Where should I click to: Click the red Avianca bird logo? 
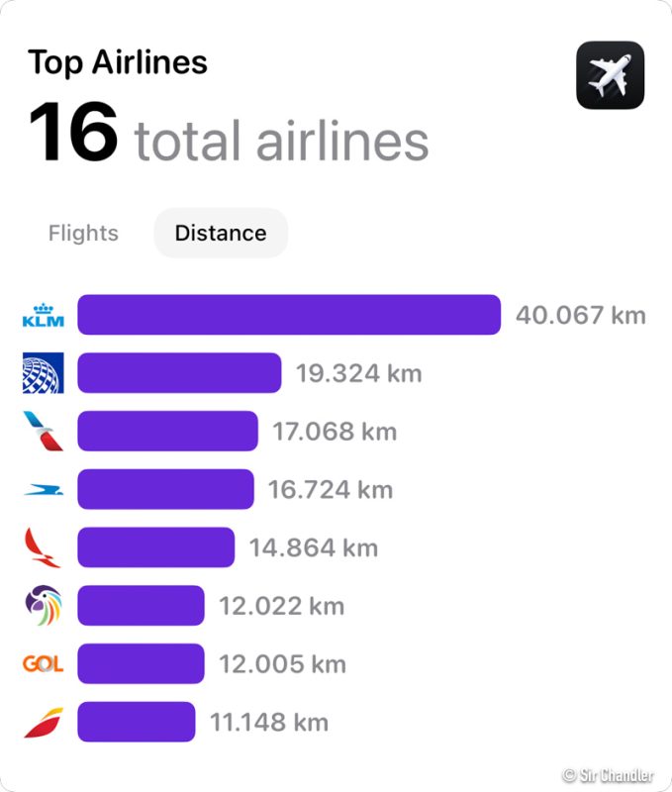[43, 547]
